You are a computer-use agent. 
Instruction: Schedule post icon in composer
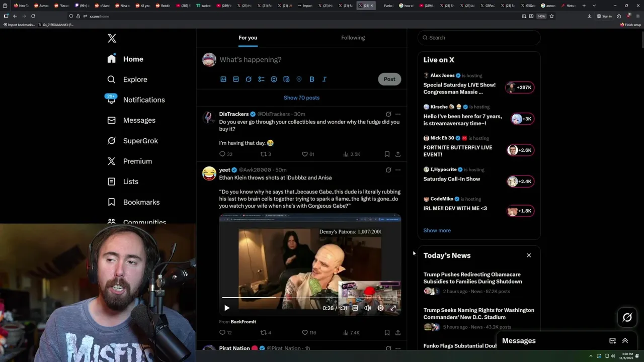tap(286, 79)
